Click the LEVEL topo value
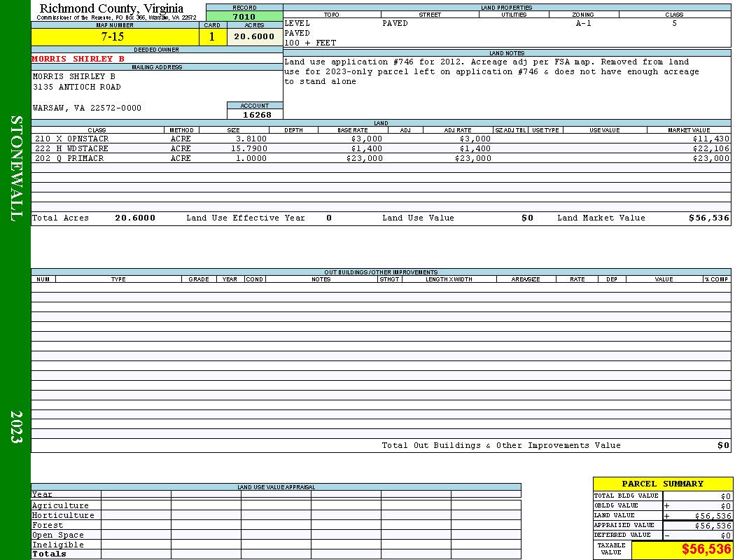 [x=297, y=23]
